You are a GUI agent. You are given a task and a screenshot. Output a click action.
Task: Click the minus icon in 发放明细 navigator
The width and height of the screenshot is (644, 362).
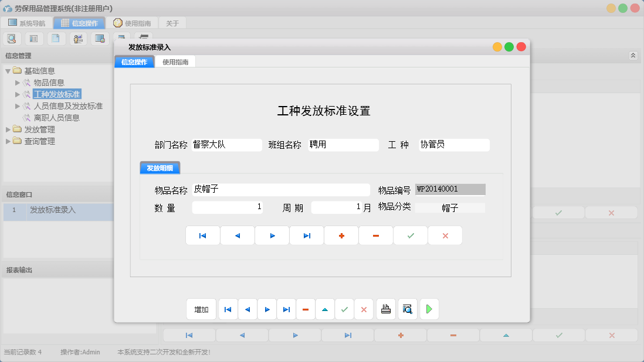pyautogui.click(x=375, y=235)
